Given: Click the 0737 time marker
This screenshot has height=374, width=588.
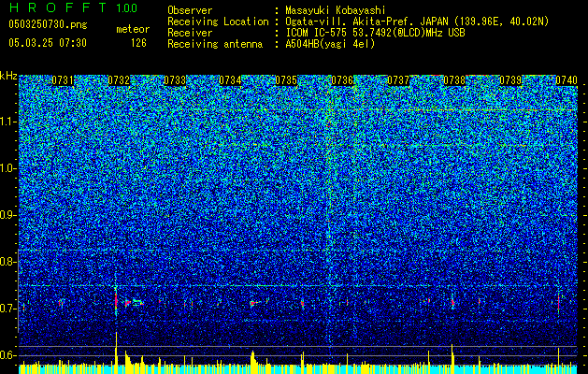Looking at the screenshot, I should point(398,80).
